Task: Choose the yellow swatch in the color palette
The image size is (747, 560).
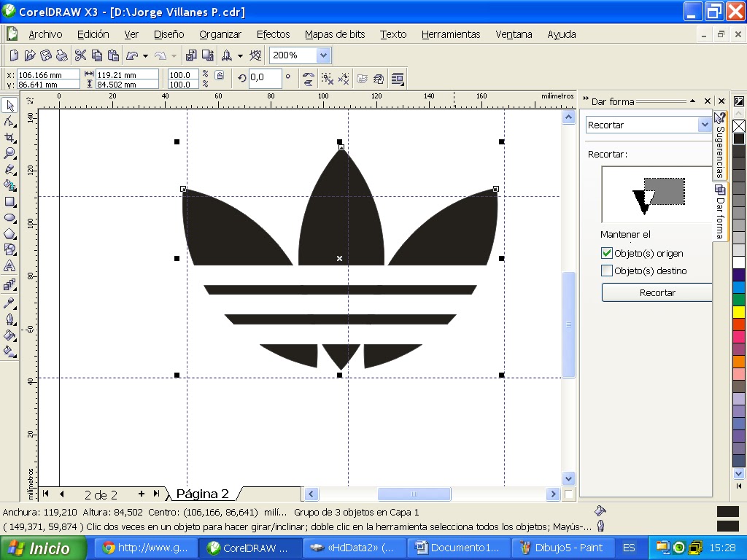Action: point(739,312)
